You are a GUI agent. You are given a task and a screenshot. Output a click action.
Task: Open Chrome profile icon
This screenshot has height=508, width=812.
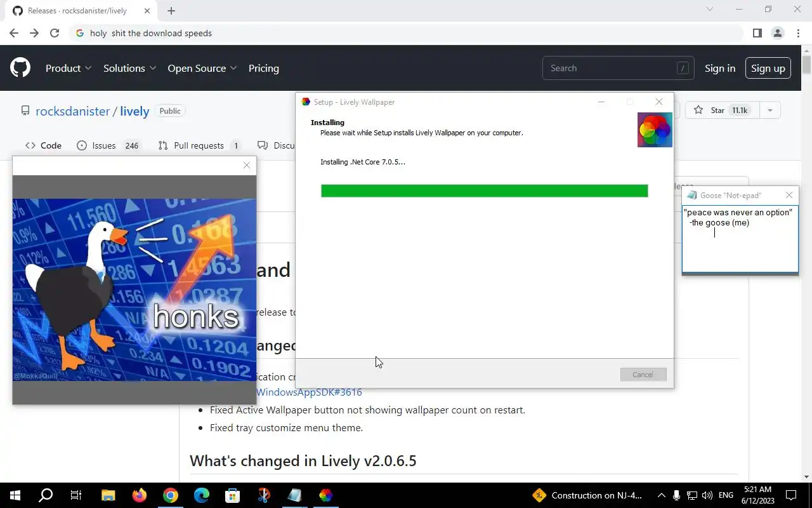click(x=777, y=33)
